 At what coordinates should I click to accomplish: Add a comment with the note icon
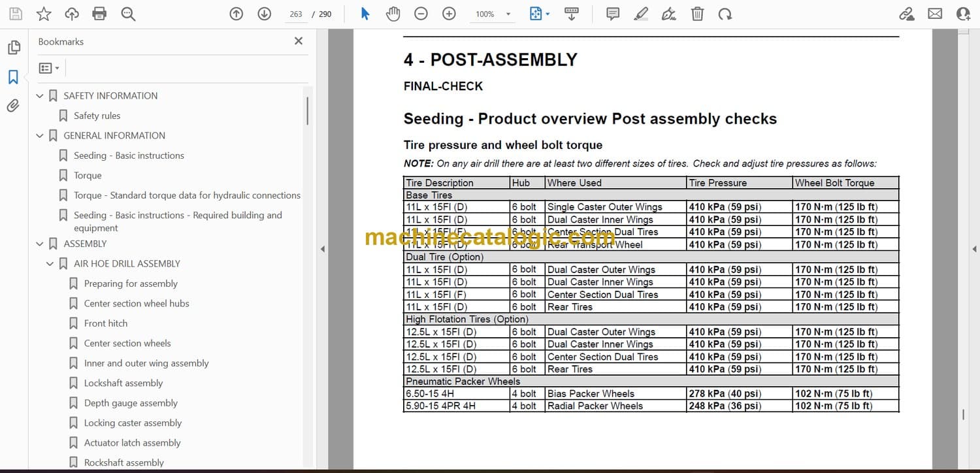pyautogui.click(x=613, y=14)
